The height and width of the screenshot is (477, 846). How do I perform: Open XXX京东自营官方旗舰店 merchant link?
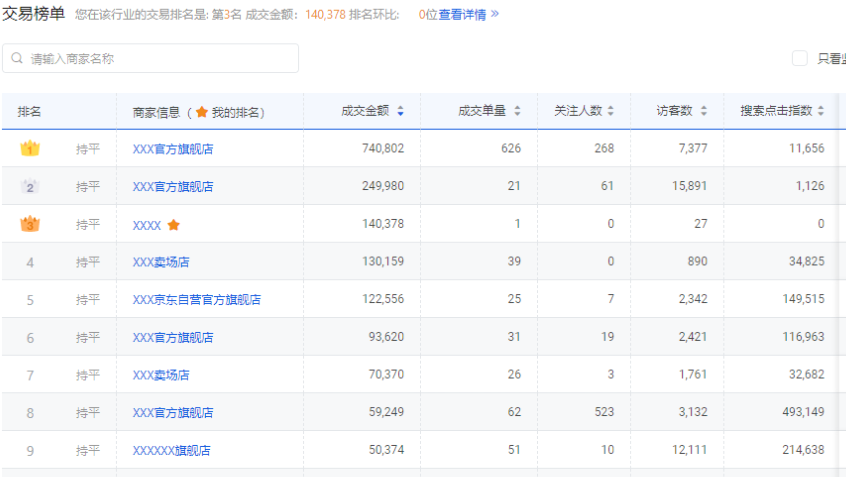[196, 300]
